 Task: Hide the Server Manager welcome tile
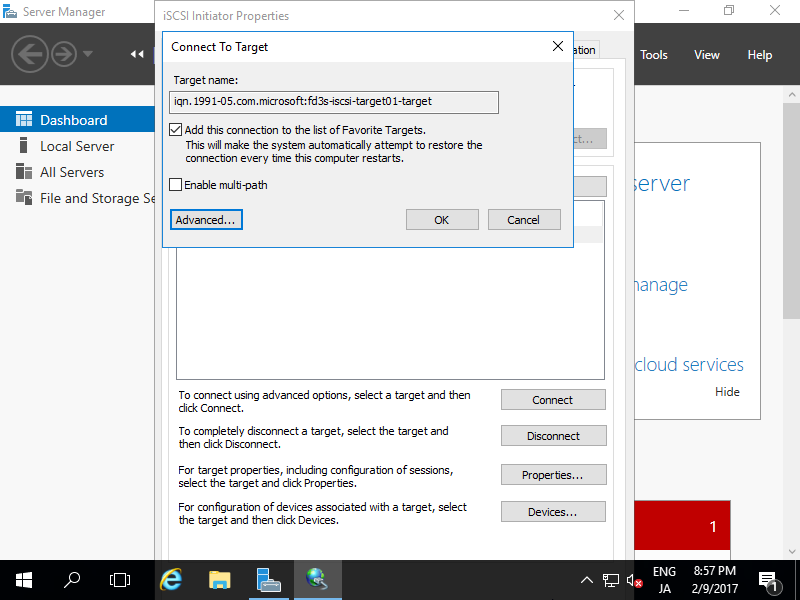727,392
